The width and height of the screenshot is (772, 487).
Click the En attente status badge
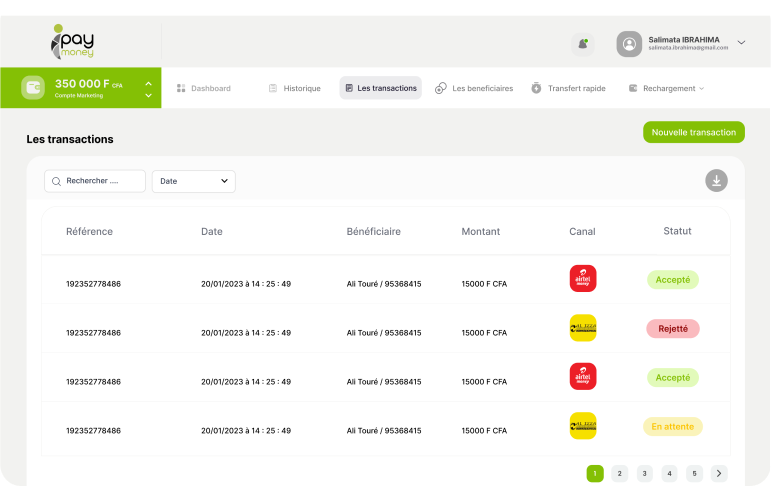pyautogui.click(x=672, y=426)
